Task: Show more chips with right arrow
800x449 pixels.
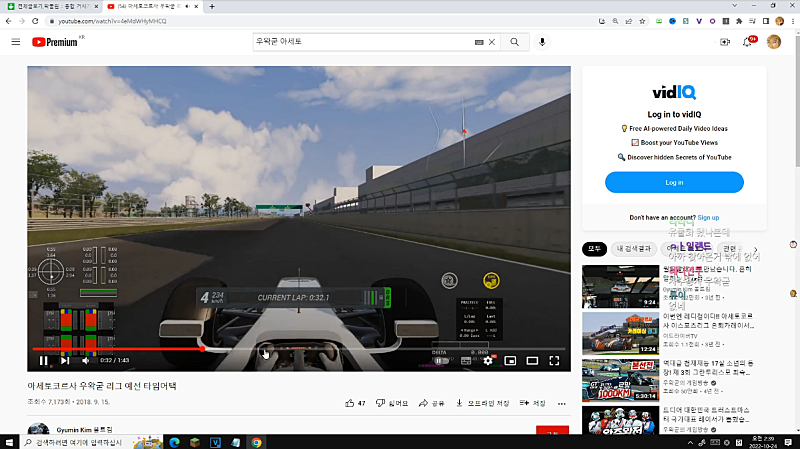Action: coord(756,249)
